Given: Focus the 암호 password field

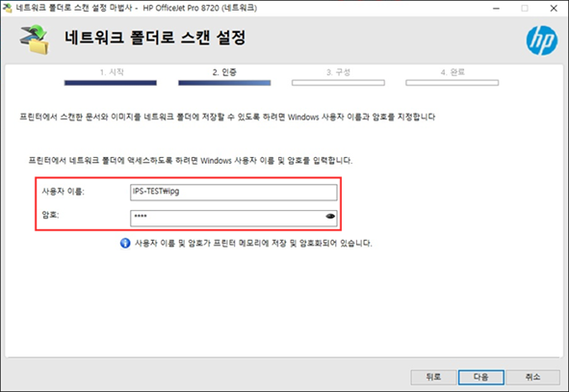Looking at the screenshot, I should pos(234,218).
